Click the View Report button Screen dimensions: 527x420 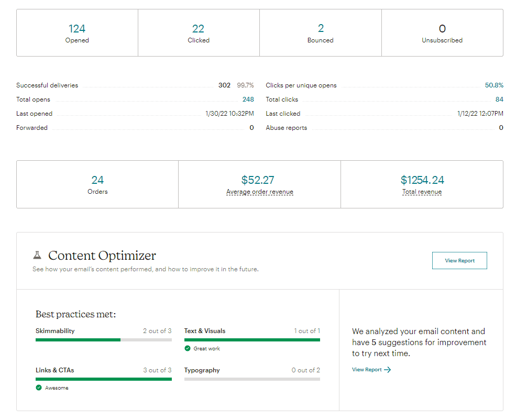point(459,260)
